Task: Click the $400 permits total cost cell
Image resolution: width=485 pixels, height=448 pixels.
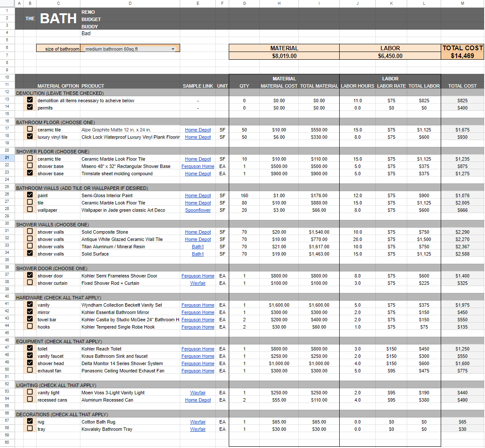Action: tap(462, 108)
